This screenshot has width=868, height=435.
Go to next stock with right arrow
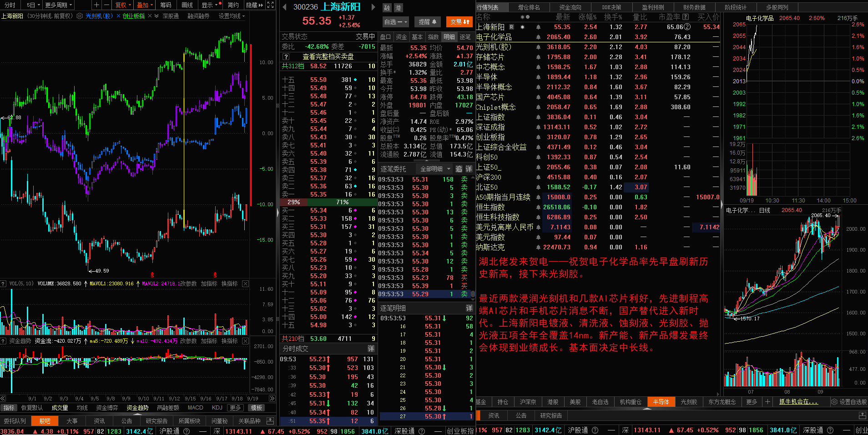pyautogui.click(x=373, y=7)
